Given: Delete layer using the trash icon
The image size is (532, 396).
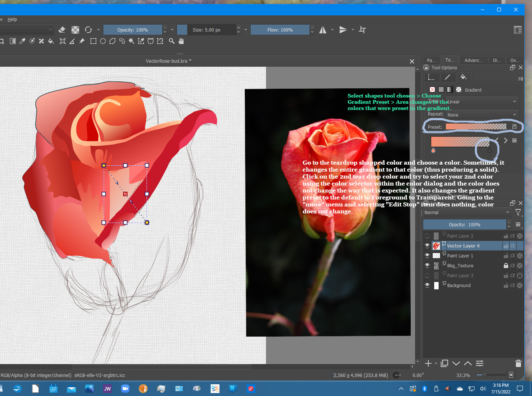Looking at the screenshot, I should [x=518, y=363].
